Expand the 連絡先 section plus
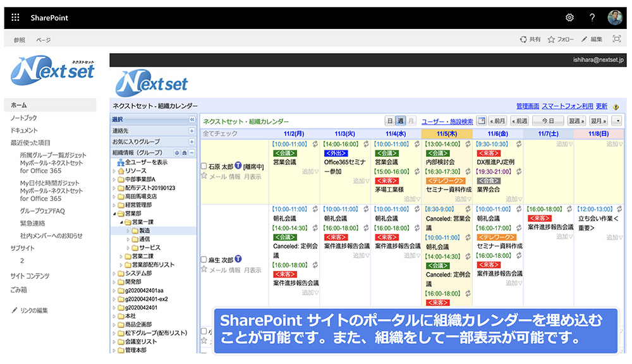 [192, 131]
